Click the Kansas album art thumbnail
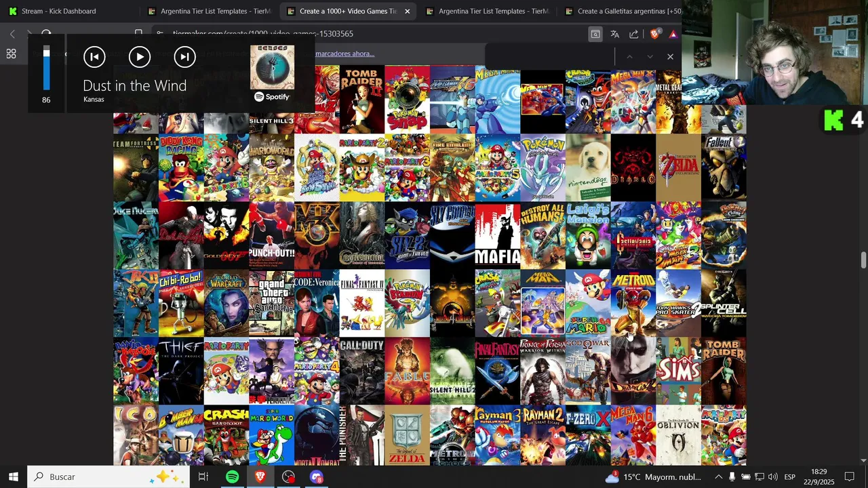The image size is (868, 488). [272, 67]
